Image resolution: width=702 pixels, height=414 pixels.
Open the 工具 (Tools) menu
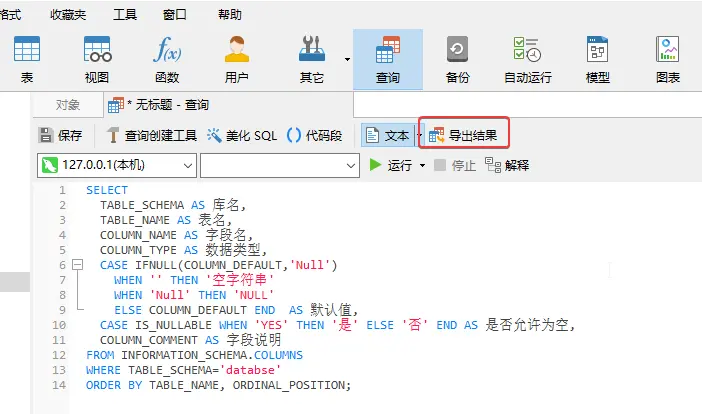coord(125,16)
